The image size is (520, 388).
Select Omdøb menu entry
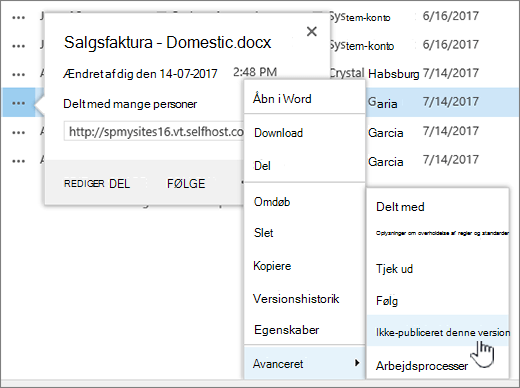pos(272,202)
